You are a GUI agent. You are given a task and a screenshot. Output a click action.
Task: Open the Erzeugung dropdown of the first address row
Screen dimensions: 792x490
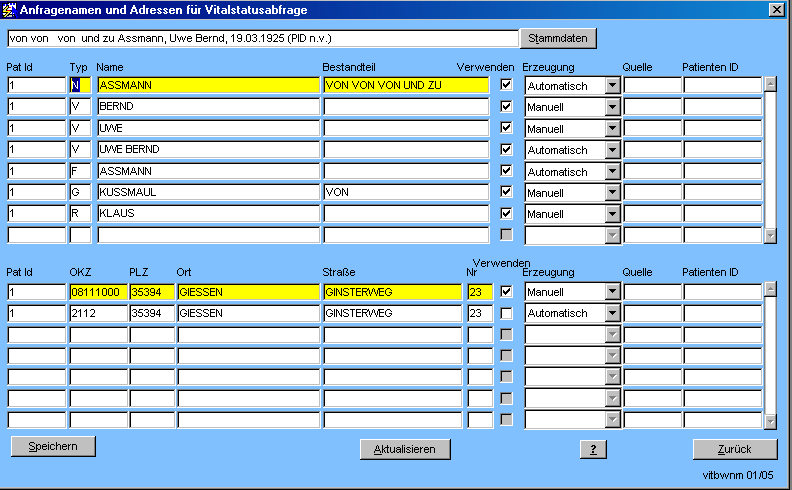tap(613, 292)
